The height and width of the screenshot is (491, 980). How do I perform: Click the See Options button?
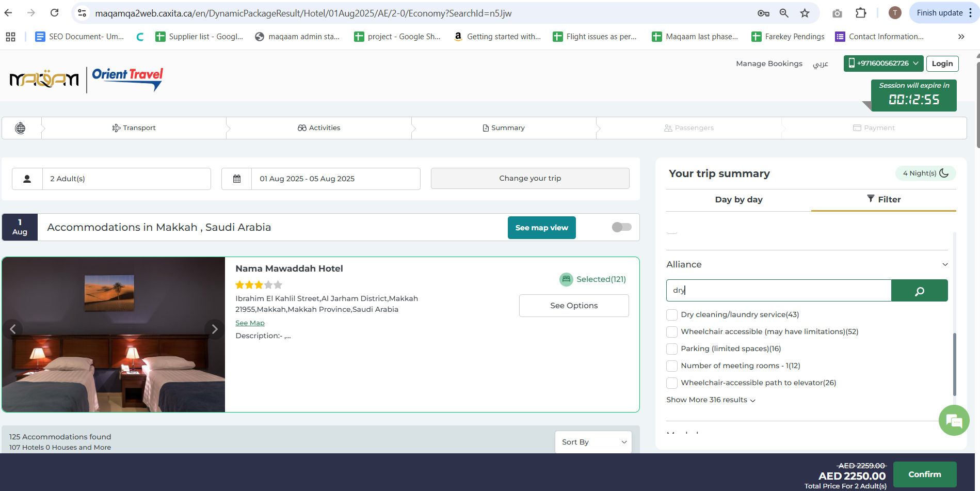pyautogui.click(x=574, y=306)
